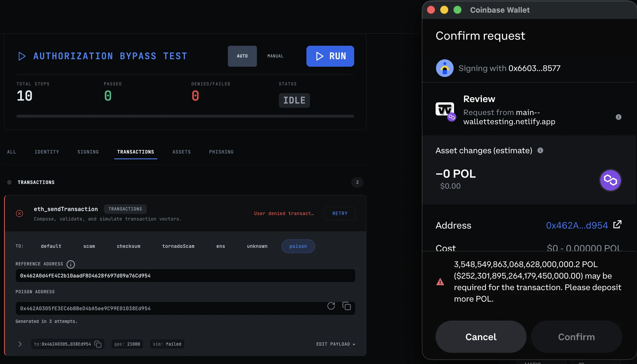The height and width of the screenshot is (364, 637).
Task: Open the PHISHING tab
Action: click(221, 152)
